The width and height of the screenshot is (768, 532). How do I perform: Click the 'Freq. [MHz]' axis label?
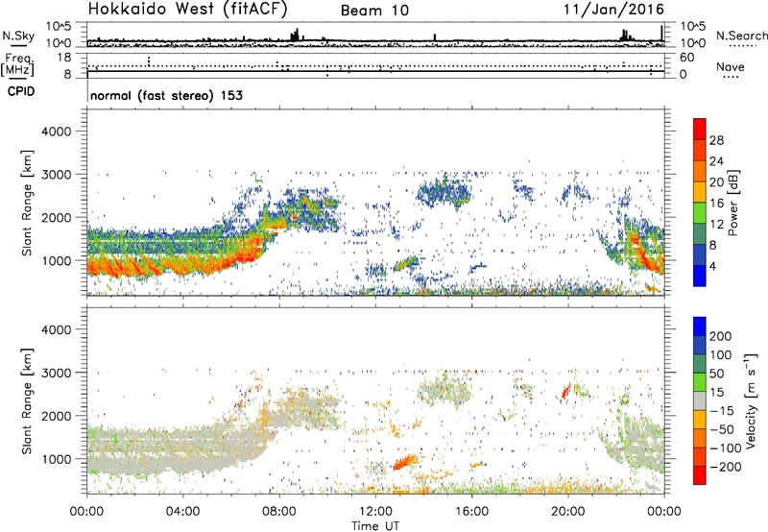pyautogui.click(x=17, y=64)
